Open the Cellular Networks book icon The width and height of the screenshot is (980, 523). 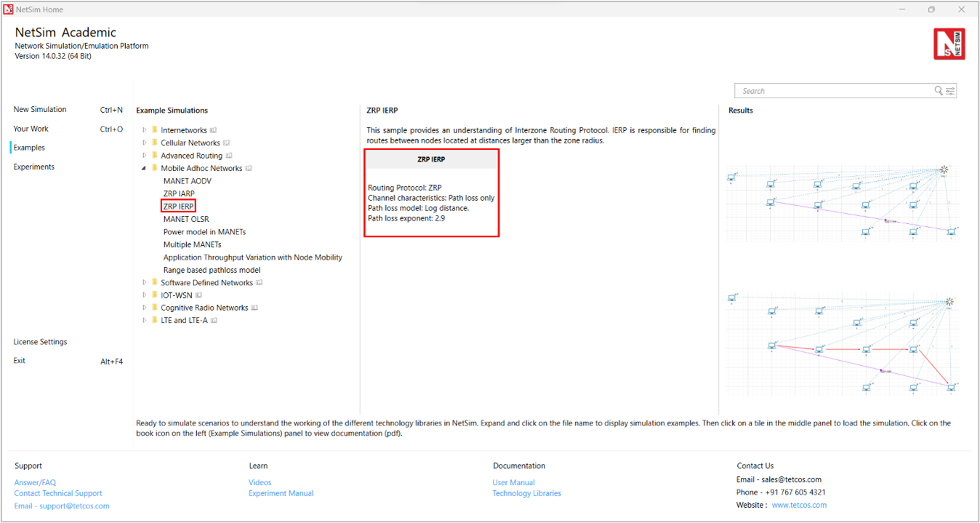click(227, 143)
